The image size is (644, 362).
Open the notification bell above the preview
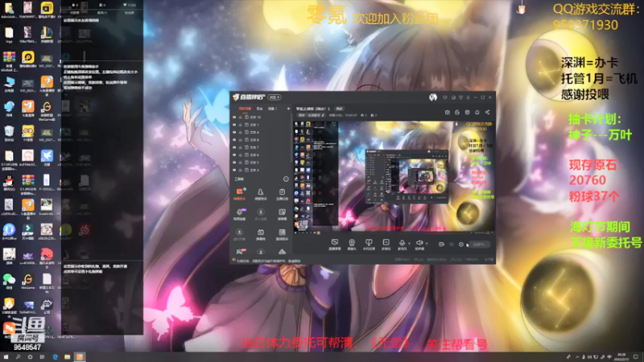point(477,113)
